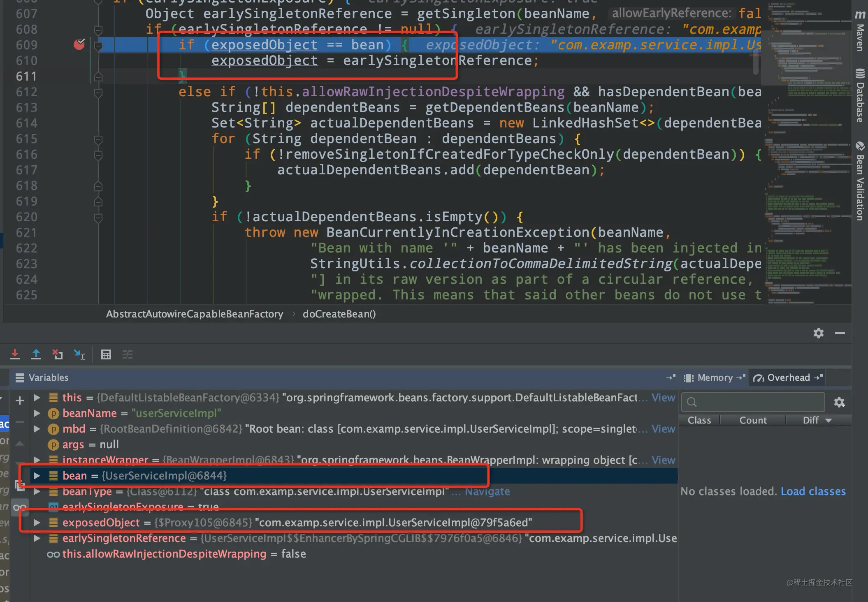Sort Memory table by Diff column
The image size is (868, 602).
click(x=817, y=420)
